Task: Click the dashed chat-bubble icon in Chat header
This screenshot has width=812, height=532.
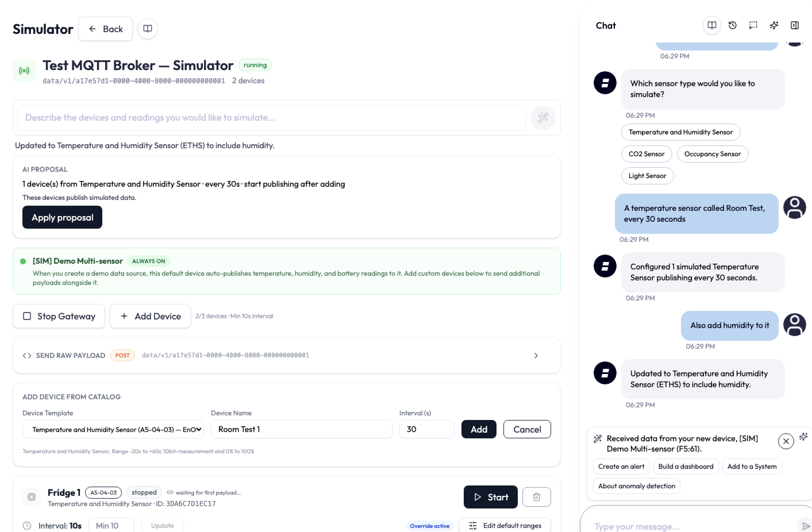Action: tap(753, 25)
